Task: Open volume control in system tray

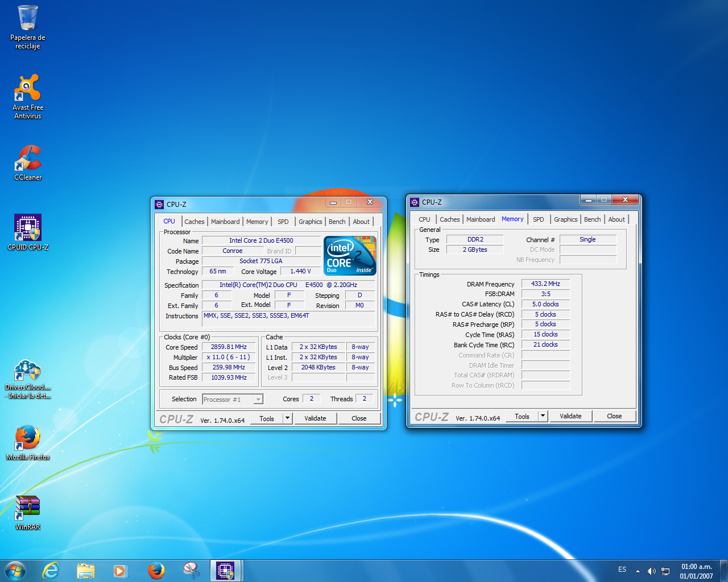Action: click(651, 571)
